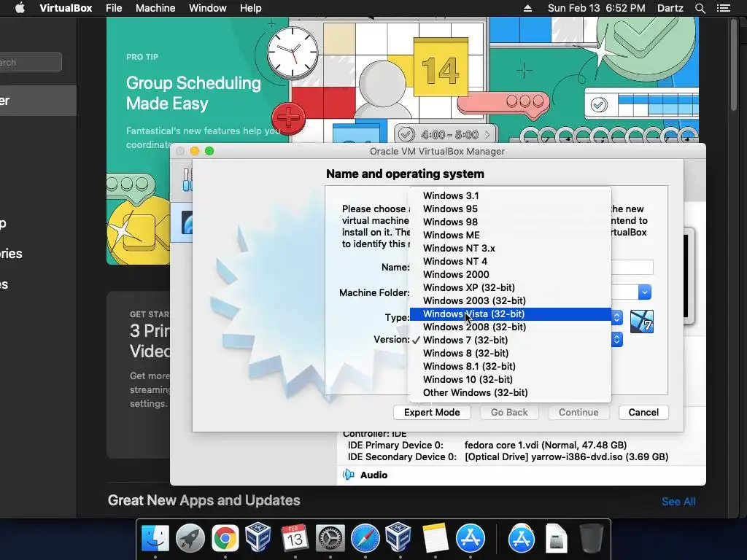Select Windows 3.1 from version list

coord(510,195)
